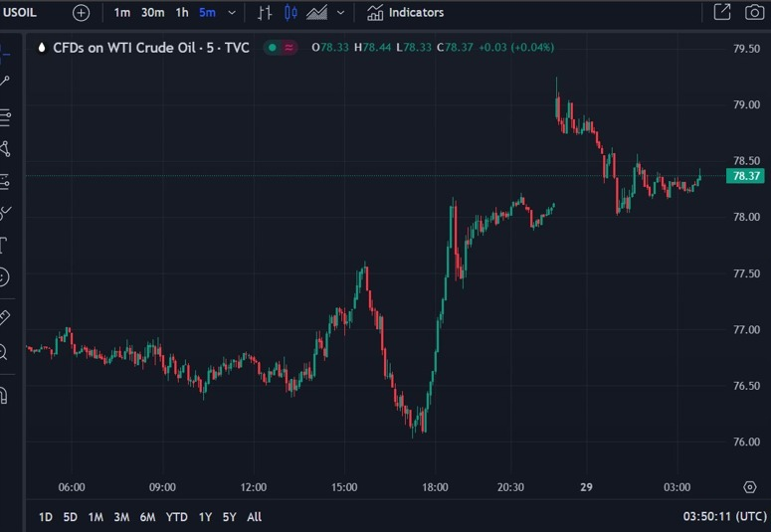This screenshot has height=532, width=771.
Task: Select the ruler measure tool
Action: click(4, 317)
